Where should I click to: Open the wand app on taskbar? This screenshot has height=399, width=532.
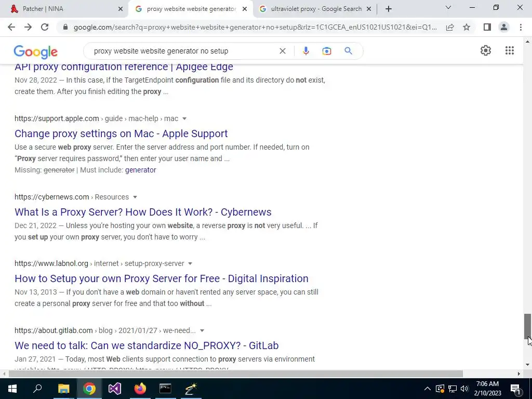coord(191,389)
